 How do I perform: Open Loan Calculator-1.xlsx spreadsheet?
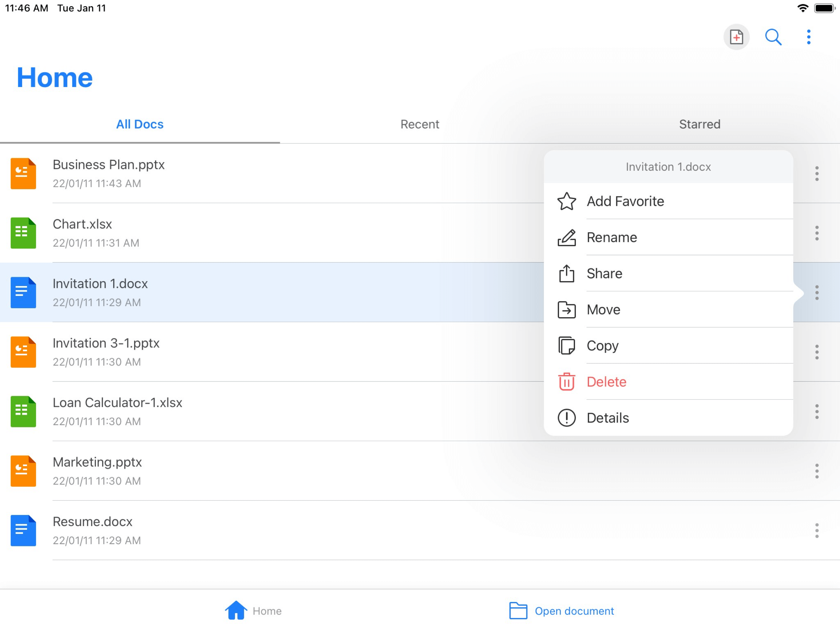pyautogui.click(x=117, y=411)
